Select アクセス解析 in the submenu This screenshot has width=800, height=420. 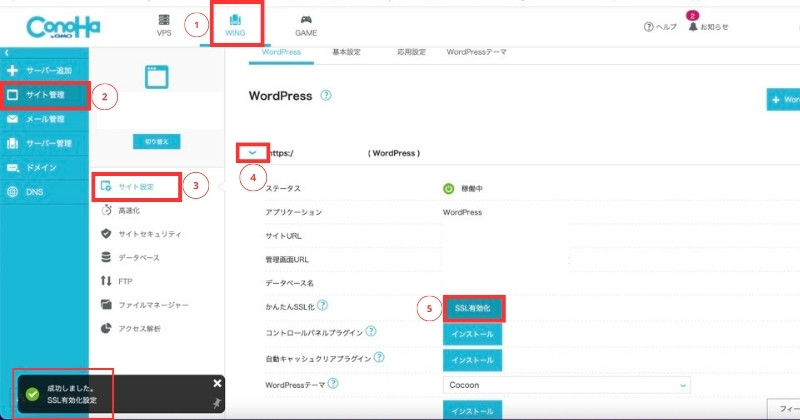pos(131,328)
